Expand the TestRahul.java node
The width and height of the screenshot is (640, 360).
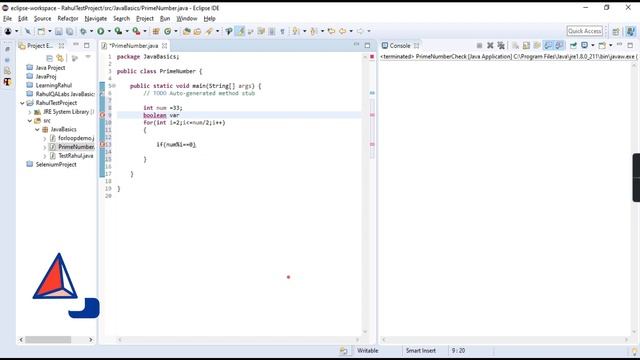45,156
